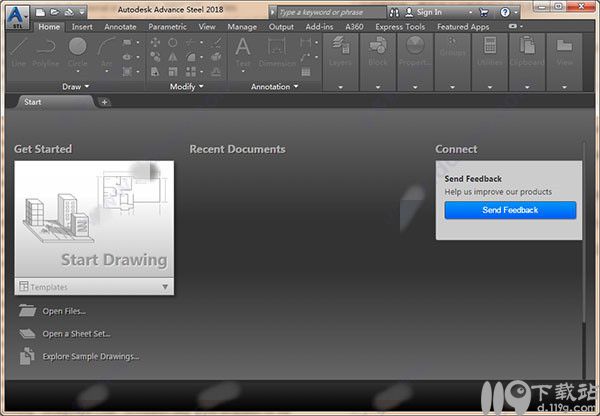The height and width of the screenshot is (416, 600).
Task: Expand the Help dropdown arrow
Action: click(x=516, y=13)
